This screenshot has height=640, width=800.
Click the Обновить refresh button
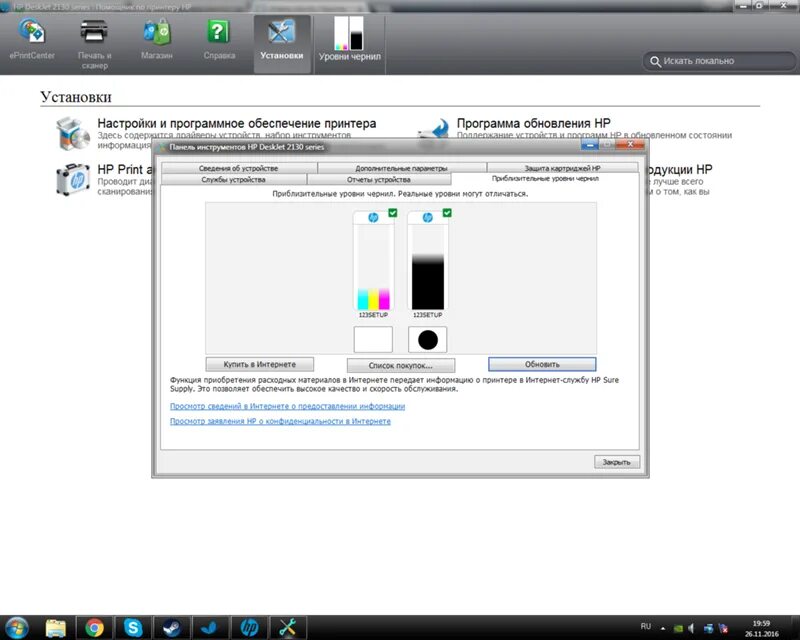542,364
